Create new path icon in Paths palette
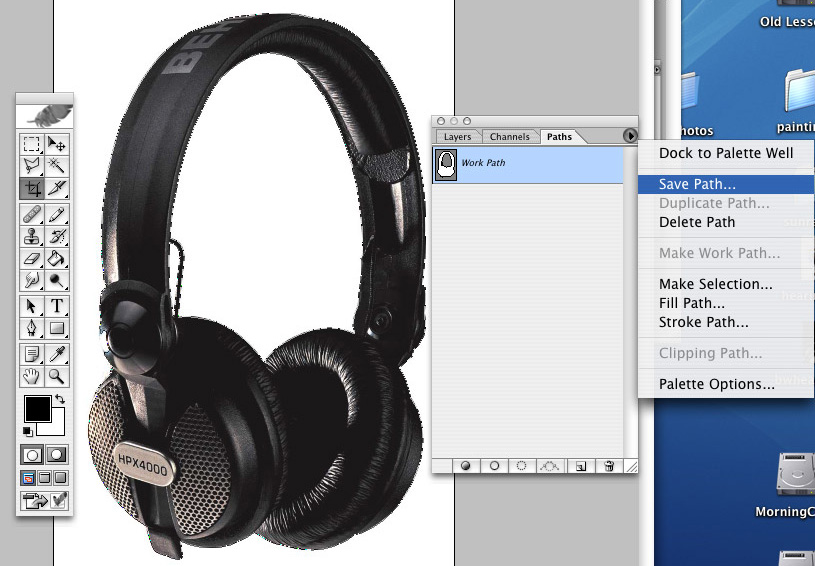Screen dimensions: 815x566 coord(581,466)
